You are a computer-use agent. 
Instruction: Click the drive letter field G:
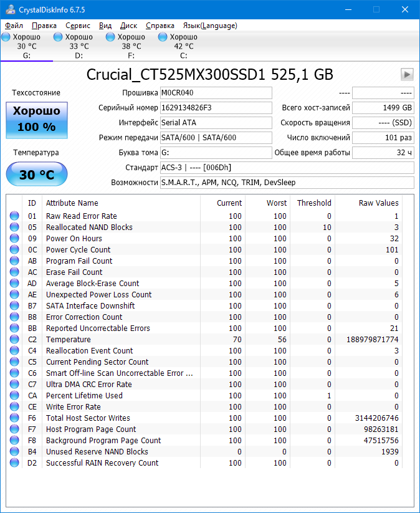point(216,153)
